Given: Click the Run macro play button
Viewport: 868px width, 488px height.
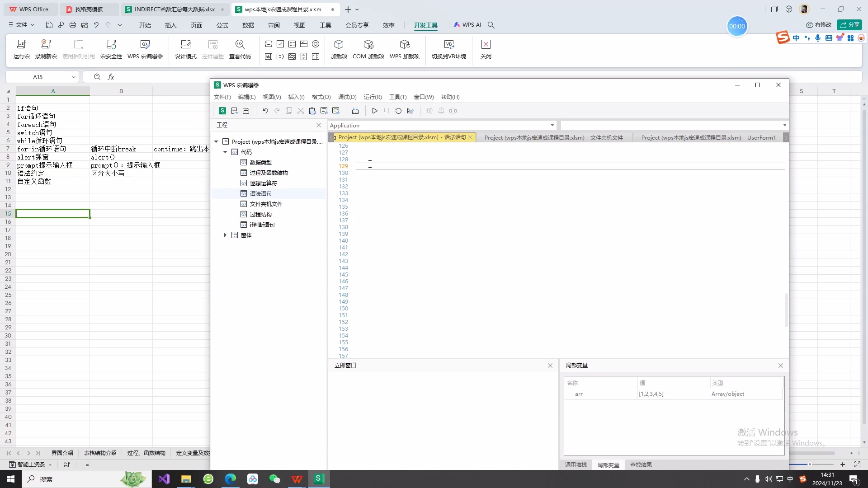Looking at the screenshot, I should [x=374, y=111].
